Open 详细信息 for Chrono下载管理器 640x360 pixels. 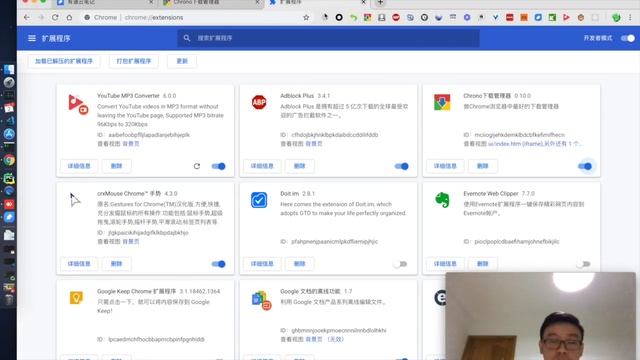tap(445, 166)
